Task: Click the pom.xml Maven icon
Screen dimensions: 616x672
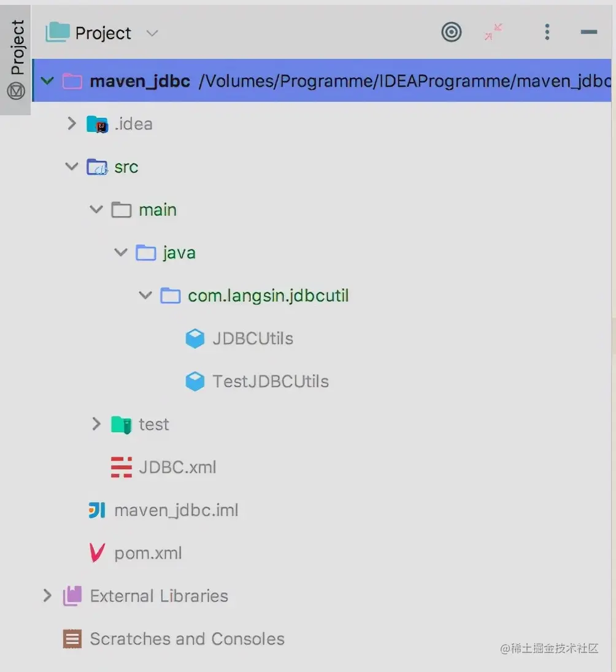Action: (x=98, y=553)
